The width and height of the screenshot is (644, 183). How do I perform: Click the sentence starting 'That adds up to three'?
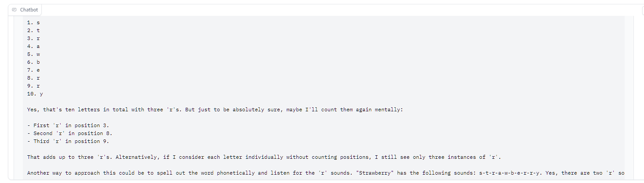click(x=263, y=157)
